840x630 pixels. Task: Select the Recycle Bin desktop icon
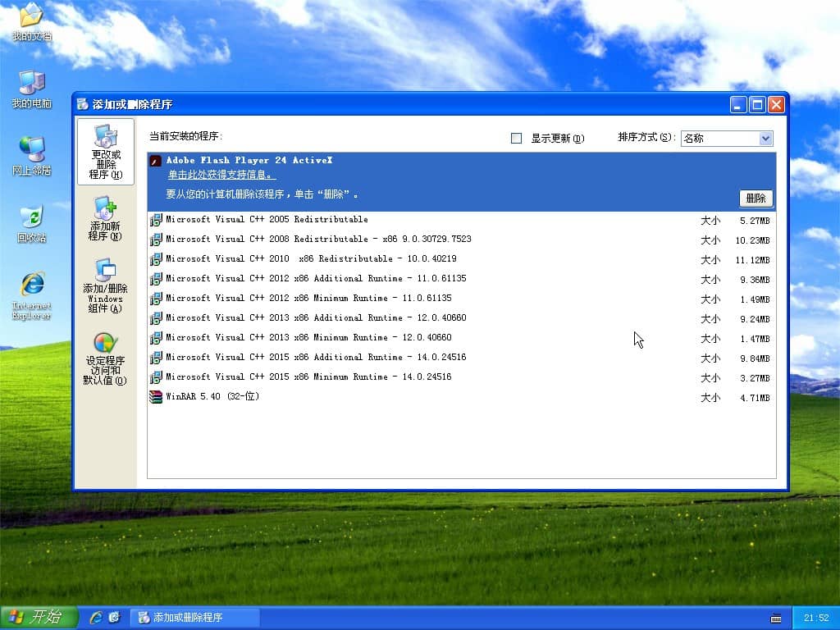(31, 217)
